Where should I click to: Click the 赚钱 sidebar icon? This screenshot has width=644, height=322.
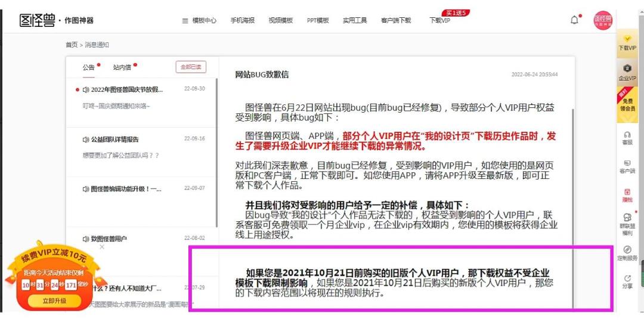tap(627, 195)
